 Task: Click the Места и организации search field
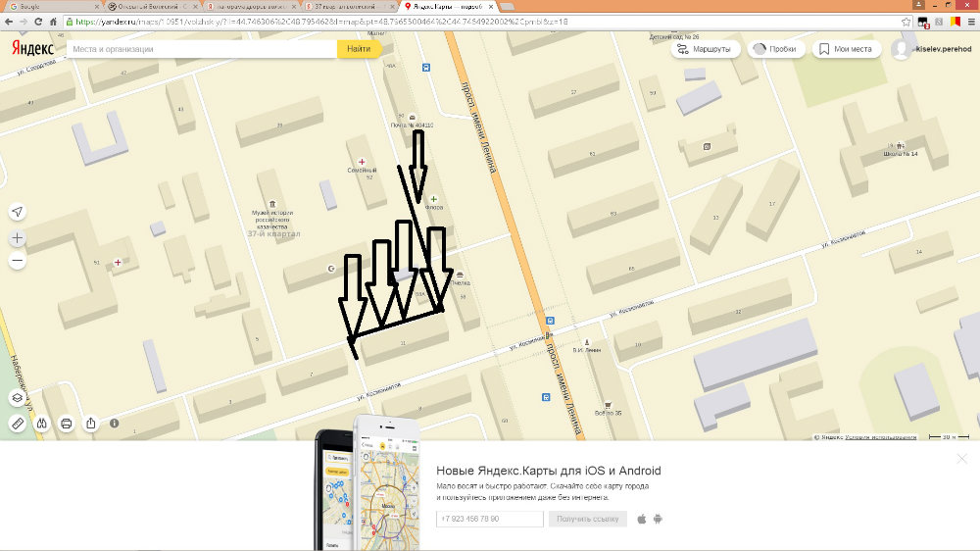point(201,48)
